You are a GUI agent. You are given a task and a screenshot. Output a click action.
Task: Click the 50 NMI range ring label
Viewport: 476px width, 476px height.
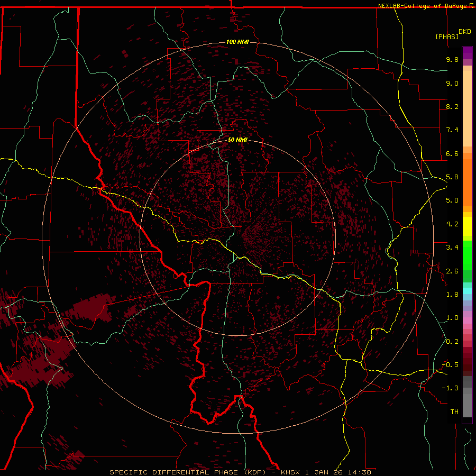[x=237, y=140]
